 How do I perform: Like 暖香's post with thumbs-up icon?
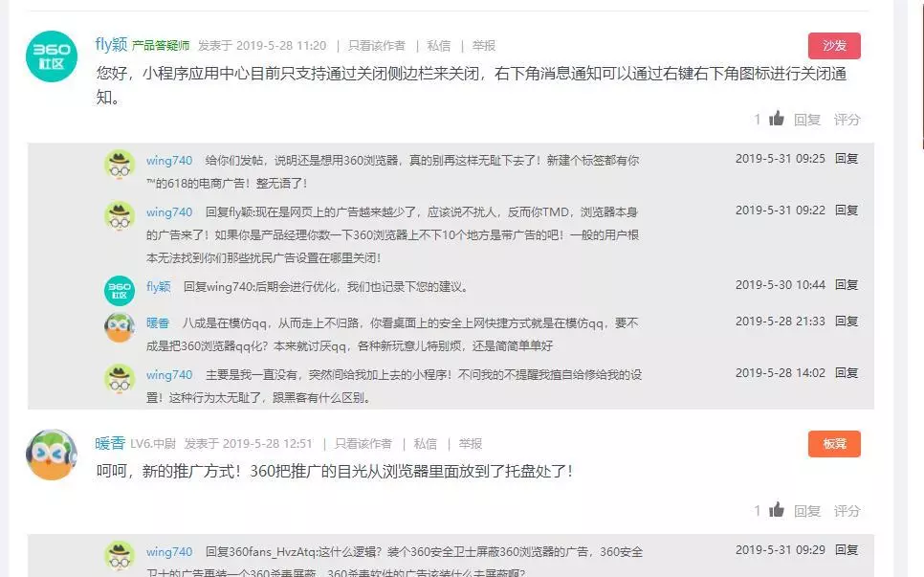[x=777, y=510]
